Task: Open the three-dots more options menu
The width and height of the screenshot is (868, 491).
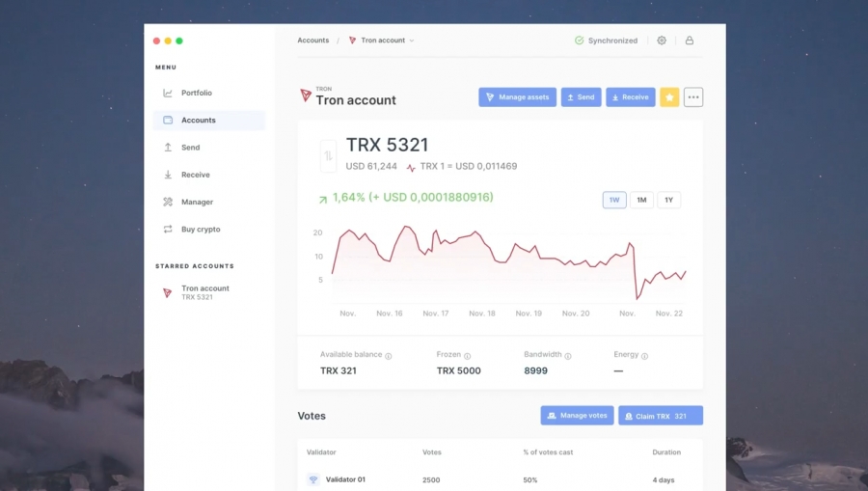Action: 693,97
